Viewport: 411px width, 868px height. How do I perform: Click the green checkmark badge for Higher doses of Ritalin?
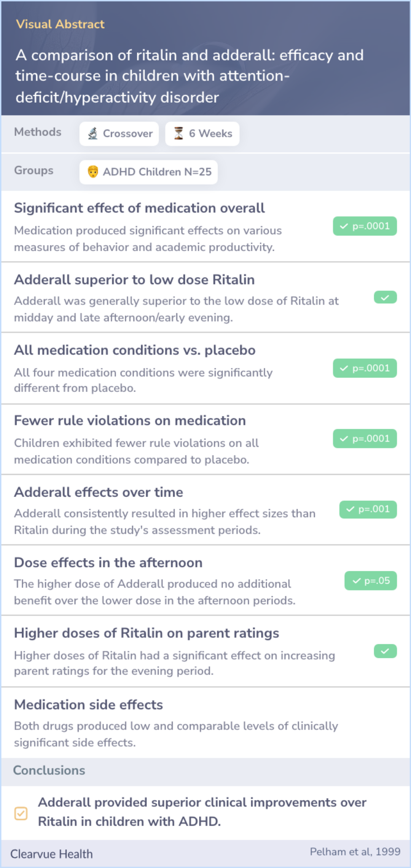385,651
